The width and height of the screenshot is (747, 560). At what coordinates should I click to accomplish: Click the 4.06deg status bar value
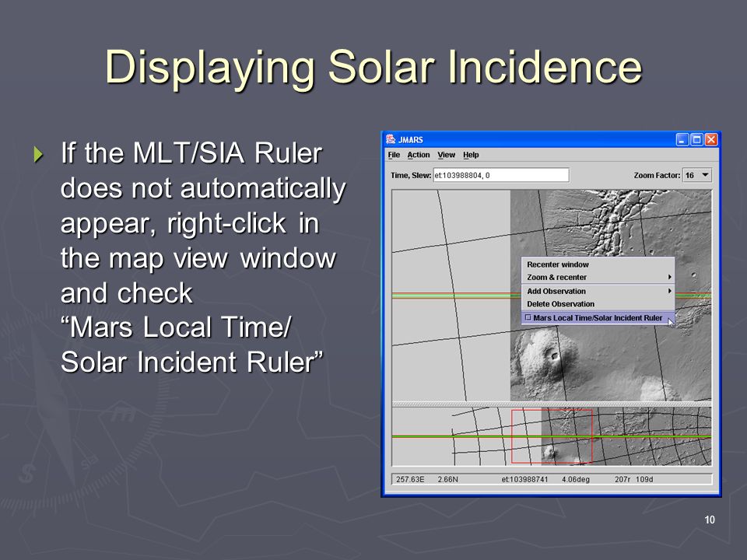tap(576, 480)
